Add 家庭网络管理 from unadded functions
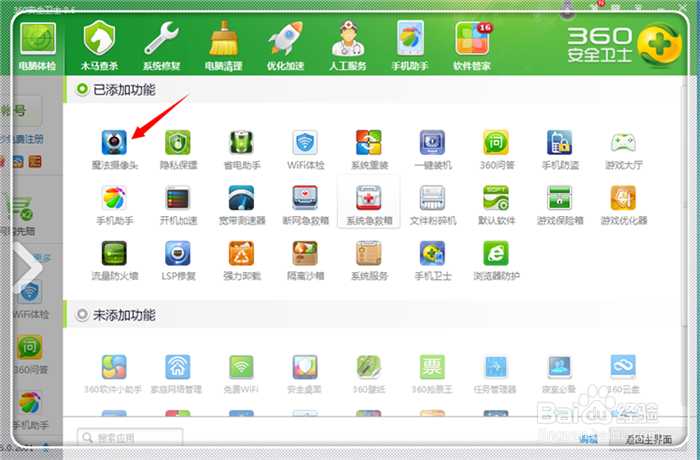 click(177, 374)
